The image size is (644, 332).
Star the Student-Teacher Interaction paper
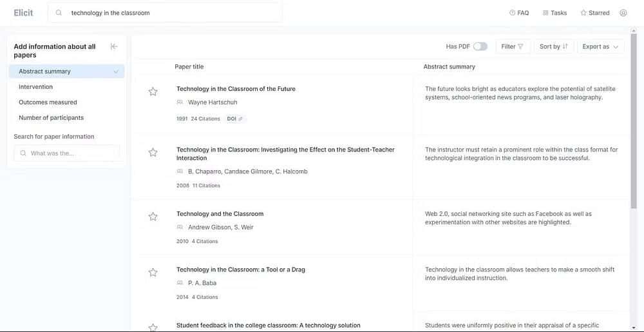[153, 153]
